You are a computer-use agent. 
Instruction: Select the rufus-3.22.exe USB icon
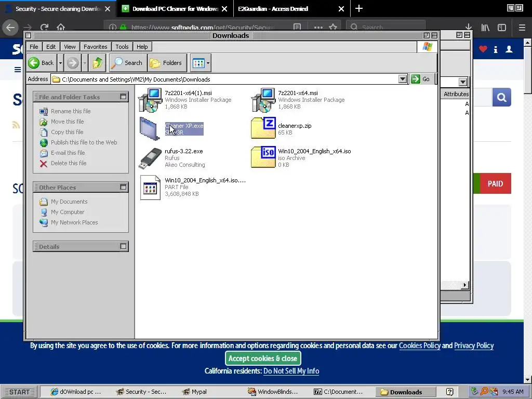[x=150, y=158]
